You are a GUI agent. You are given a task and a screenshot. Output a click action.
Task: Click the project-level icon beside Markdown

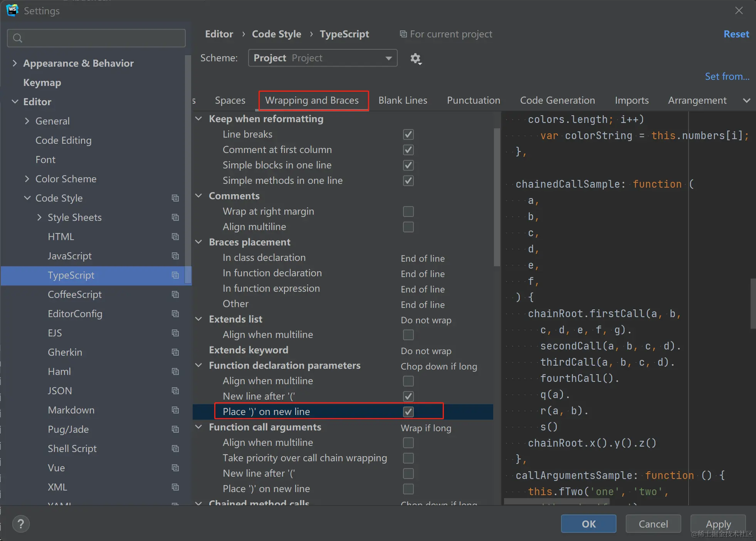175,410
